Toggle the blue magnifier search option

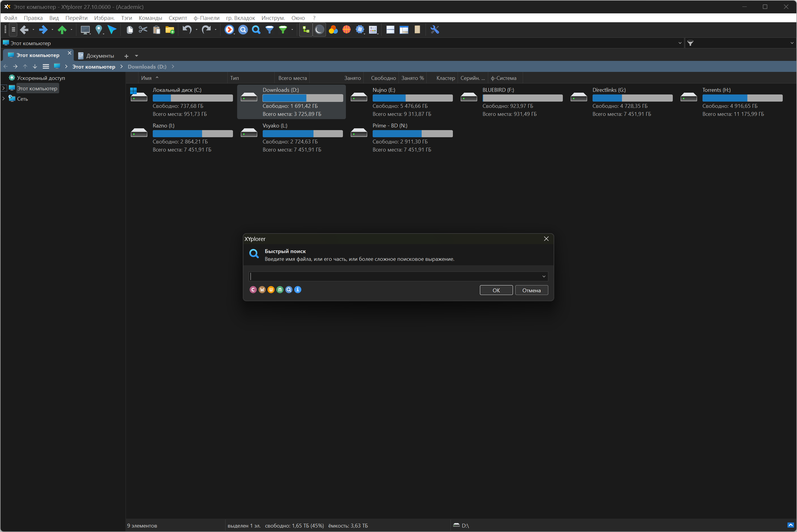coord(289,289)
